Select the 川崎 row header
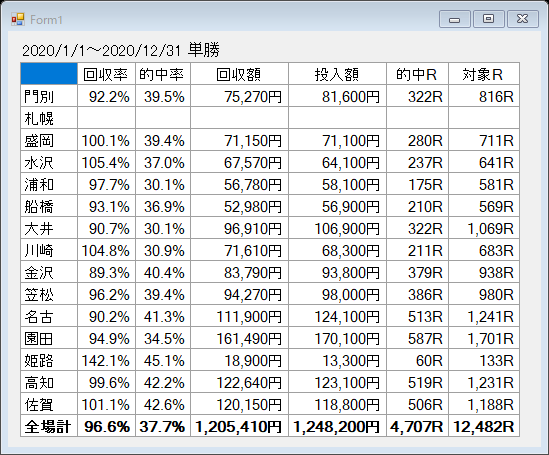Image resolution: width=549 pixels, height=455 pixels. (49, 250)
